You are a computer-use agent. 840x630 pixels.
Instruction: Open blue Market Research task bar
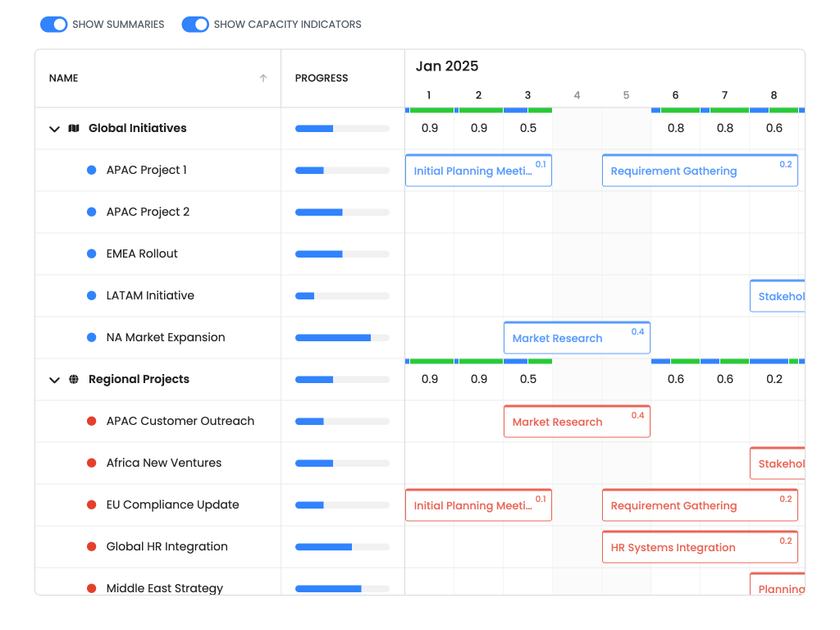point(577,337)
